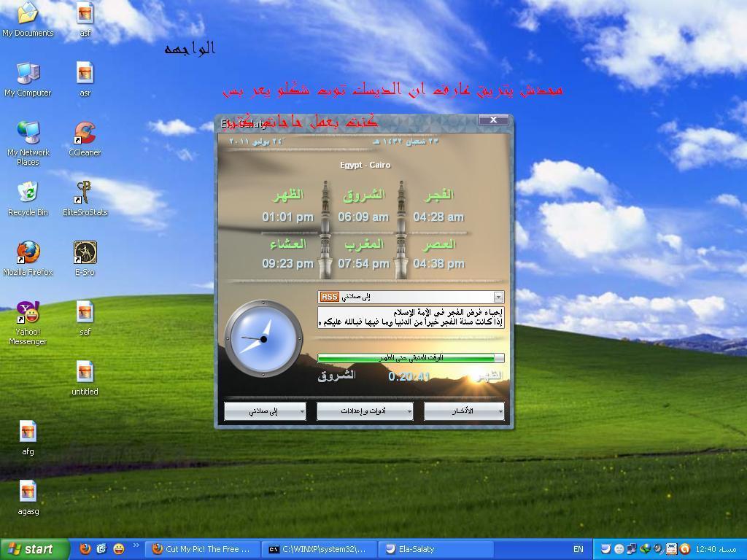Launch Yahoo Messenger smiley in quick launch

[119, 548]
